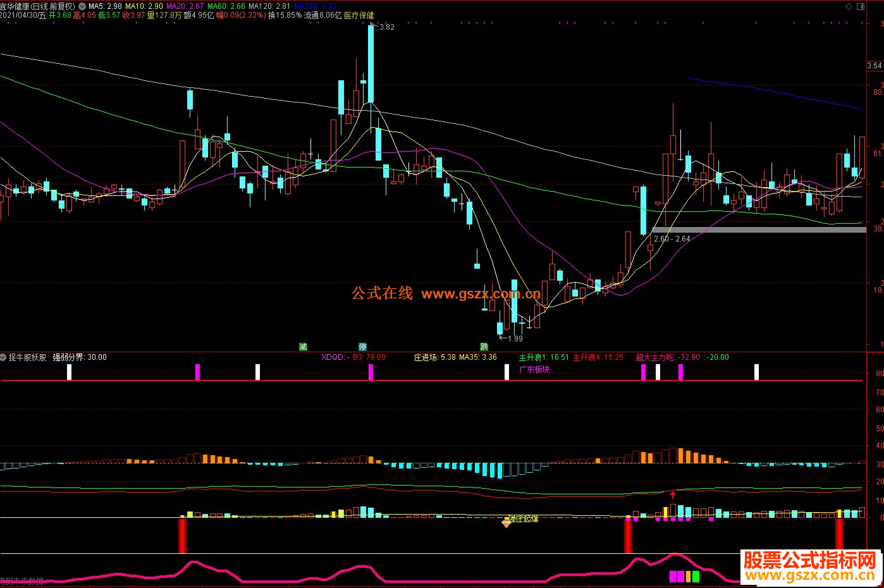The height and width of the screenshot is (588, 884).
Task: Click the 3.82 high price label
Action: coord(386,27)
